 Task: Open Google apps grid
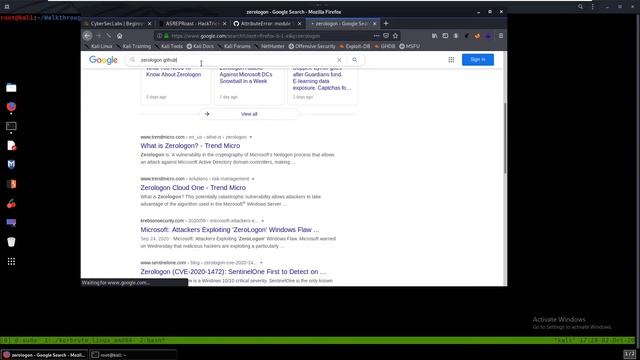pos(451,60)
